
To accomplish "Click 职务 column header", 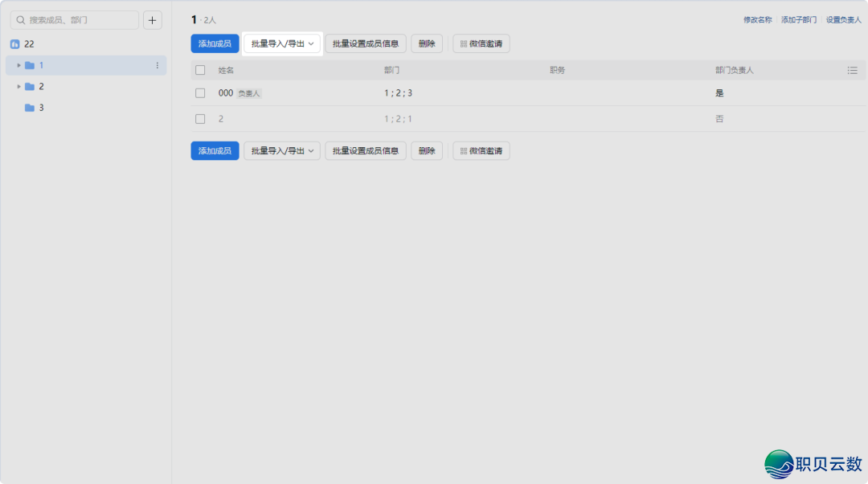I will click(558, 70).
